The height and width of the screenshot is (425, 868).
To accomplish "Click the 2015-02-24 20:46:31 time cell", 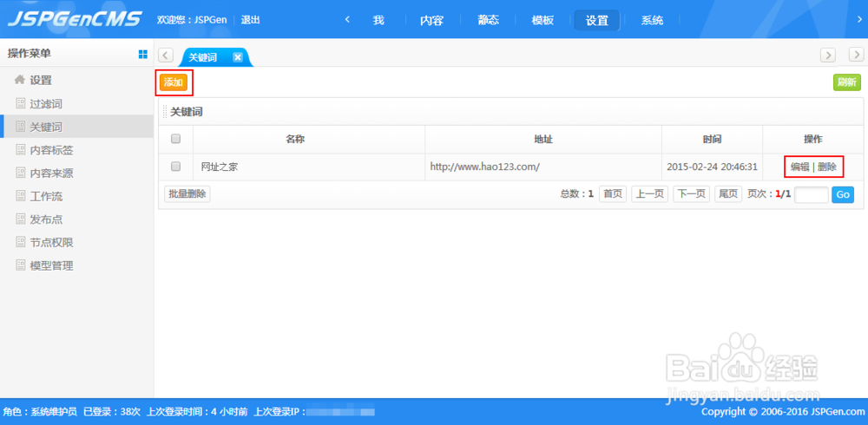I will (x=713, y=167).
